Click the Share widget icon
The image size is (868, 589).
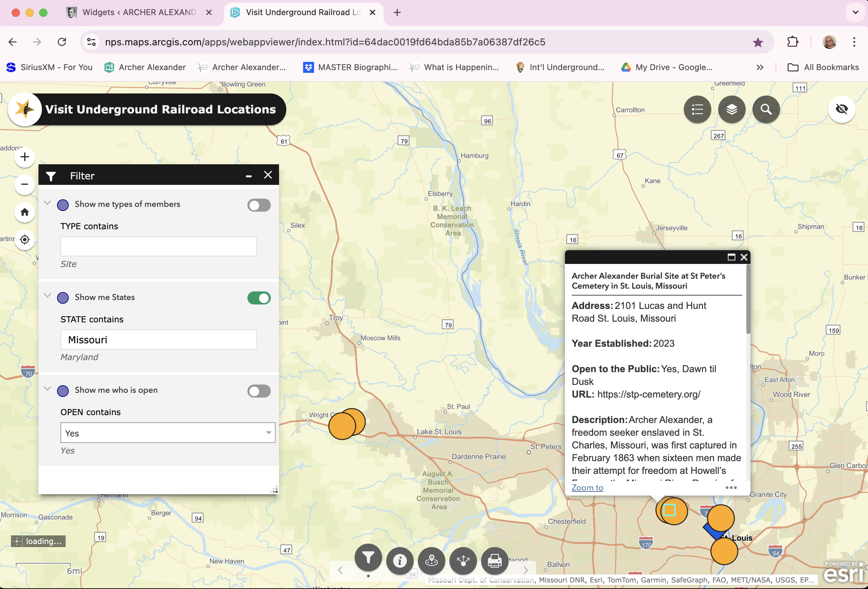coord(463,560)
